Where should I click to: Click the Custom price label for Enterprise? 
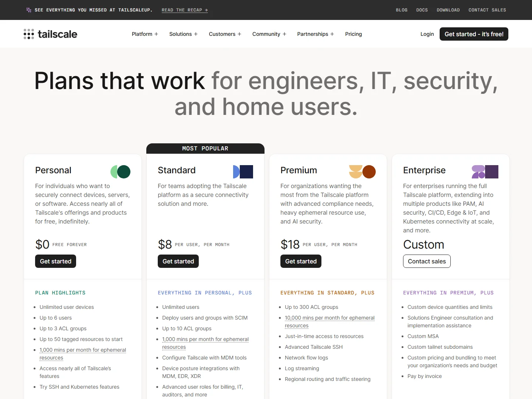pos(424,245)
